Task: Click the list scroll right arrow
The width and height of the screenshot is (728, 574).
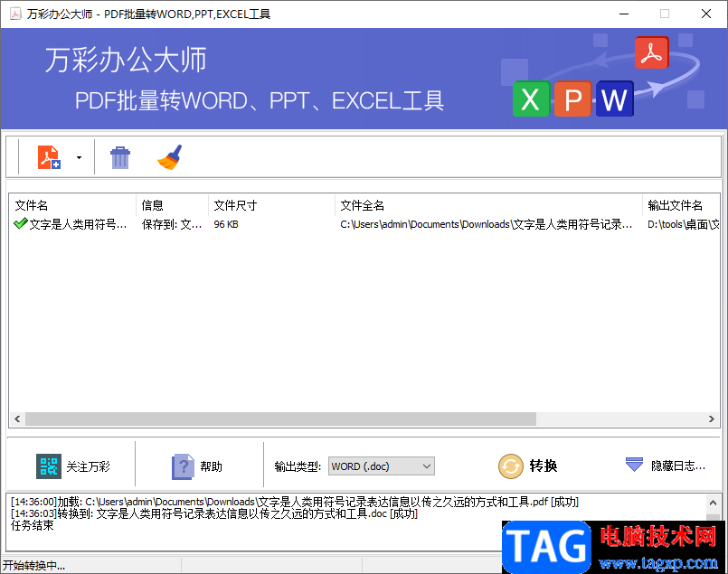Action: (712, 419)
